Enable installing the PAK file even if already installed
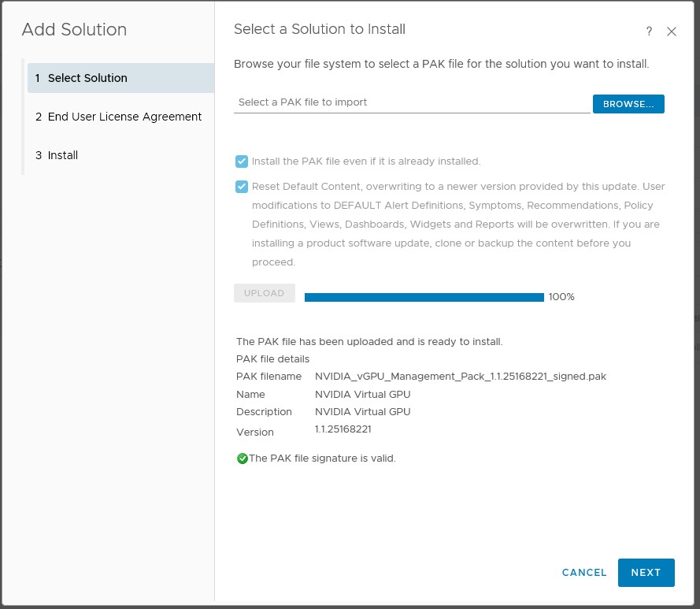The image size is (700, 609). click(242, 162)
